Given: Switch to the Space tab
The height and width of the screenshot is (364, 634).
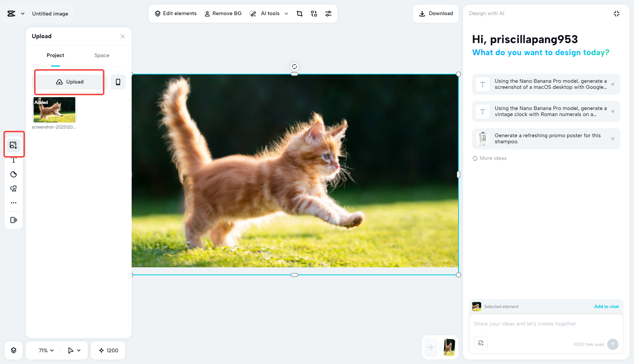Looking at the screenshot, I should (101, 55).
